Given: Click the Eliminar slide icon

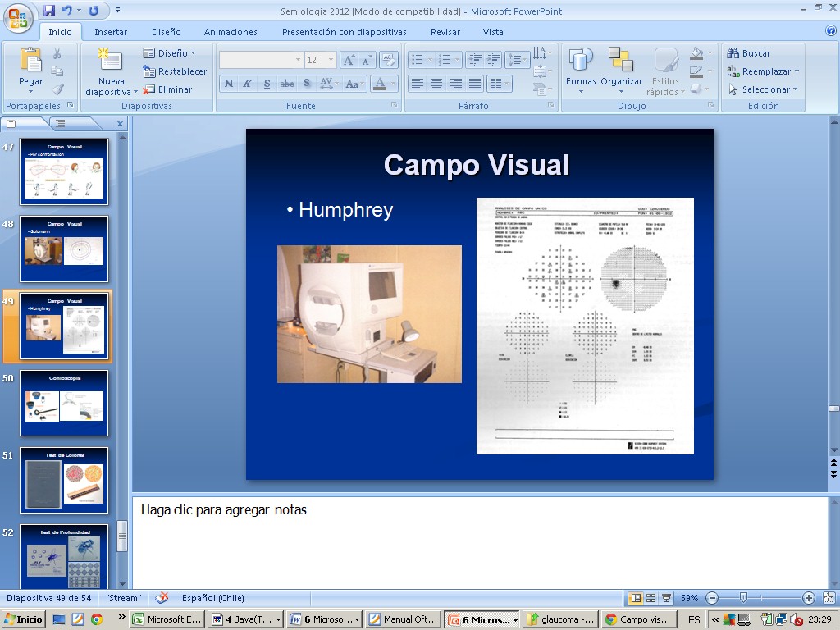Looking at the screenshot, I should click(149, 89).
